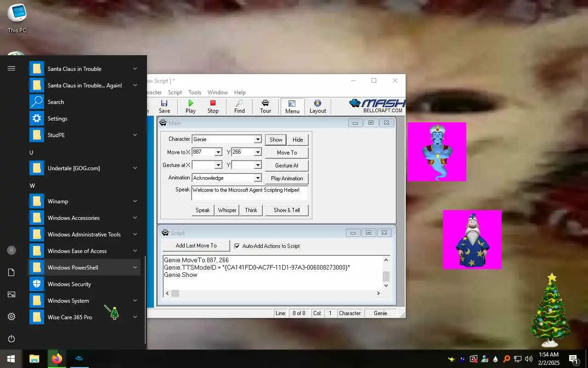
Task: Click the Gesture At button
Action: pyautogui.click(x=287, y=165)
